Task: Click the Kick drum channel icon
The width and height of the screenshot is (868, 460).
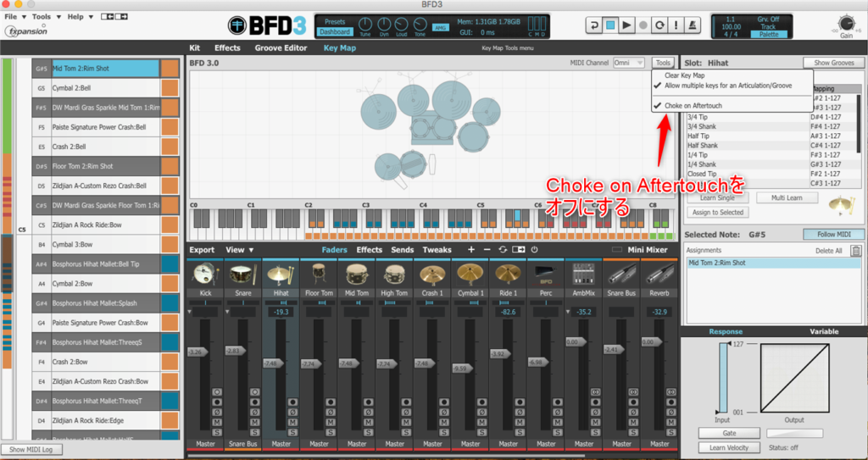Action: pos(204,274)
